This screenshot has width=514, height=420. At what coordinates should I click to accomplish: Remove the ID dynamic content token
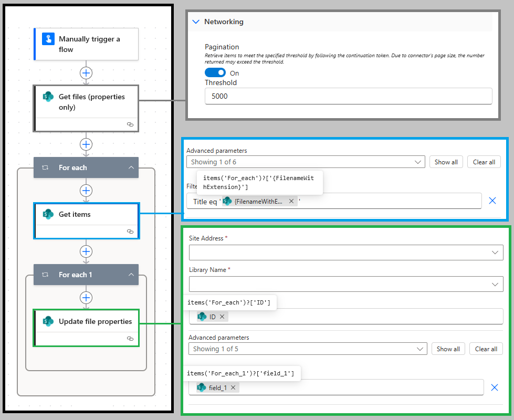tap(222, 317)
